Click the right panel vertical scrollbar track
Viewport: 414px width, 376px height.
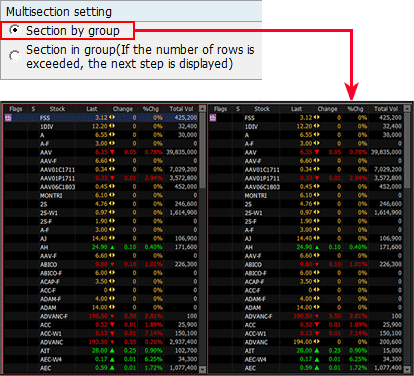pyautogui.click(x=407, y=277)
